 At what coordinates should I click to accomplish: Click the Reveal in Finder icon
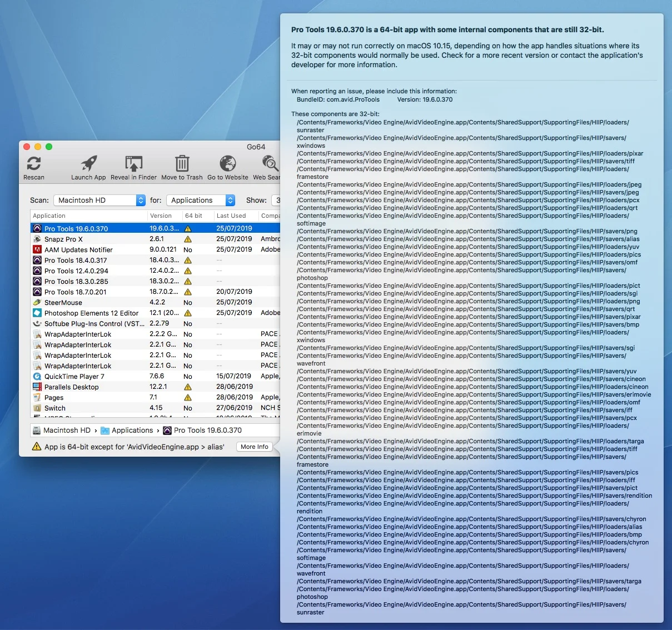pos(134,163)
